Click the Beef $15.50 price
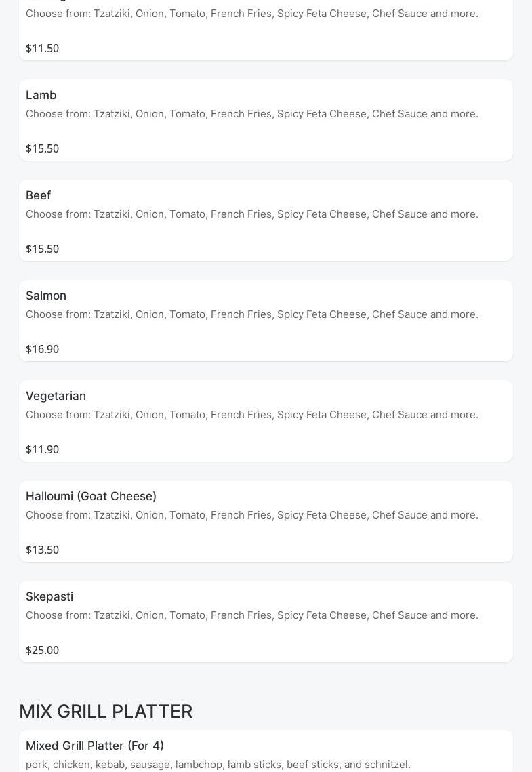The image size is (532, 772). tap(42, 249)
